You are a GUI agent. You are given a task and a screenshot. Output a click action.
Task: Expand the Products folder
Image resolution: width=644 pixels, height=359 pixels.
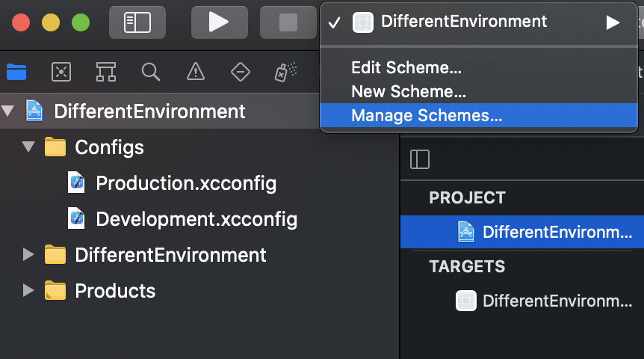point(29,291)
